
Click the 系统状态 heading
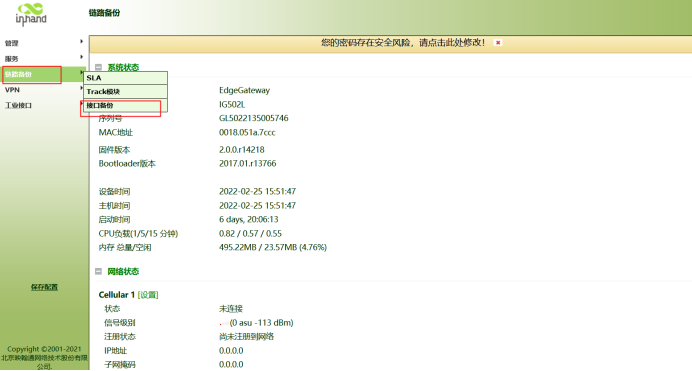(123, 67)
